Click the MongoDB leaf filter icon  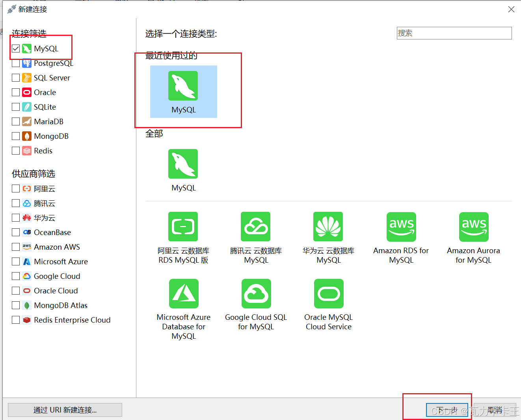pyautogui.click(x=27, y=136)
